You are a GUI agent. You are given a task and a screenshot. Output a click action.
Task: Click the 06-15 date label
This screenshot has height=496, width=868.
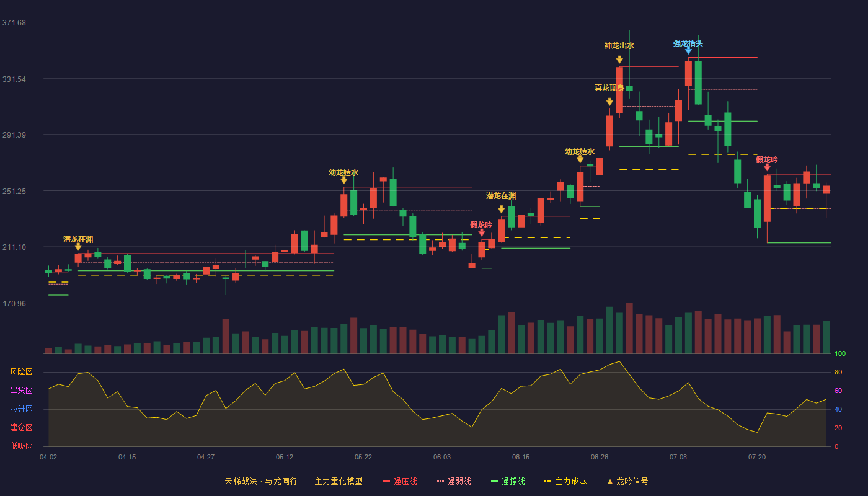[x=521, y=457]
